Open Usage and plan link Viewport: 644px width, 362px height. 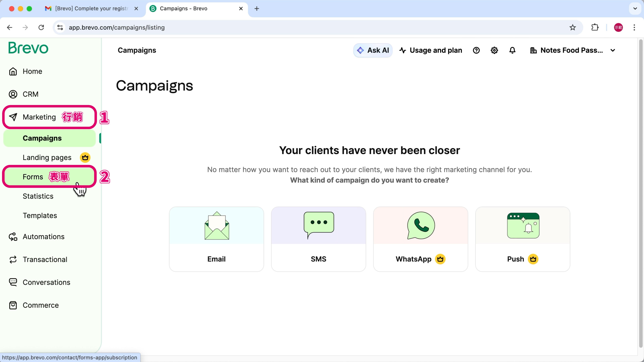431,50
